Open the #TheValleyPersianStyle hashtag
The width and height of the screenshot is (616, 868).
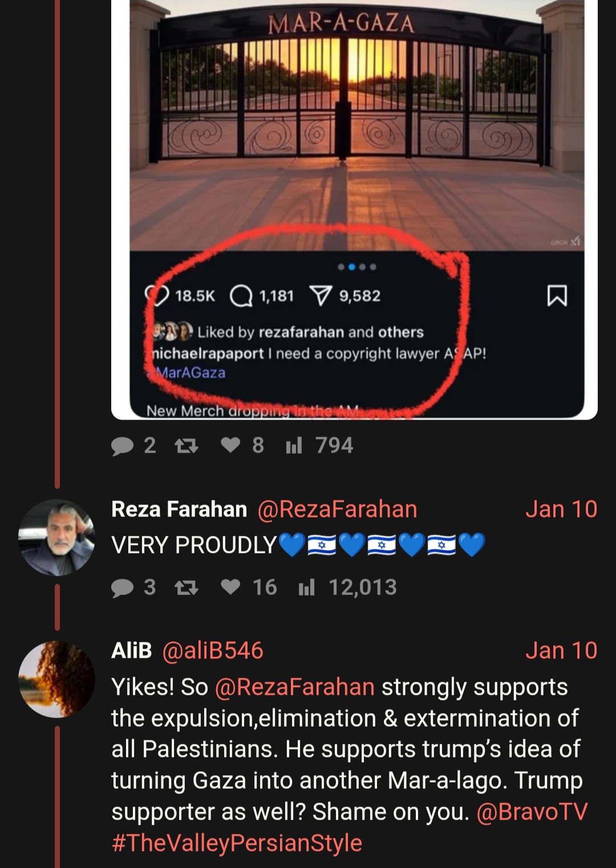(x=237, y=843)
